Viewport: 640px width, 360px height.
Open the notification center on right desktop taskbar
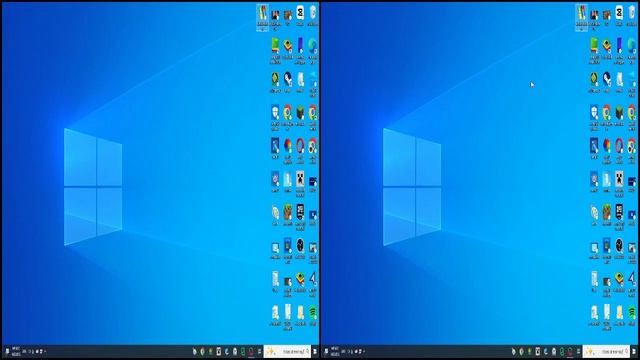326,351
